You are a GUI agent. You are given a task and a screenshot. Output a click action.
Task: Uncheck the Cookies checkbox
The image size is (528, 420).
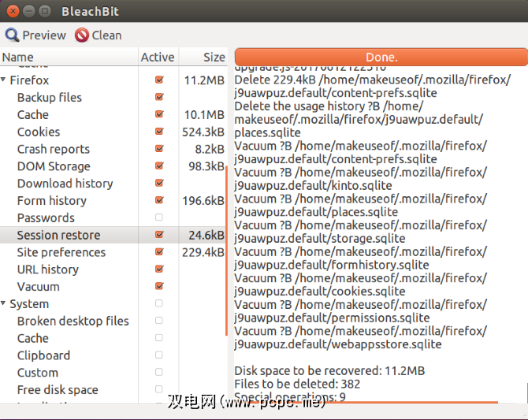coord(159,132)
